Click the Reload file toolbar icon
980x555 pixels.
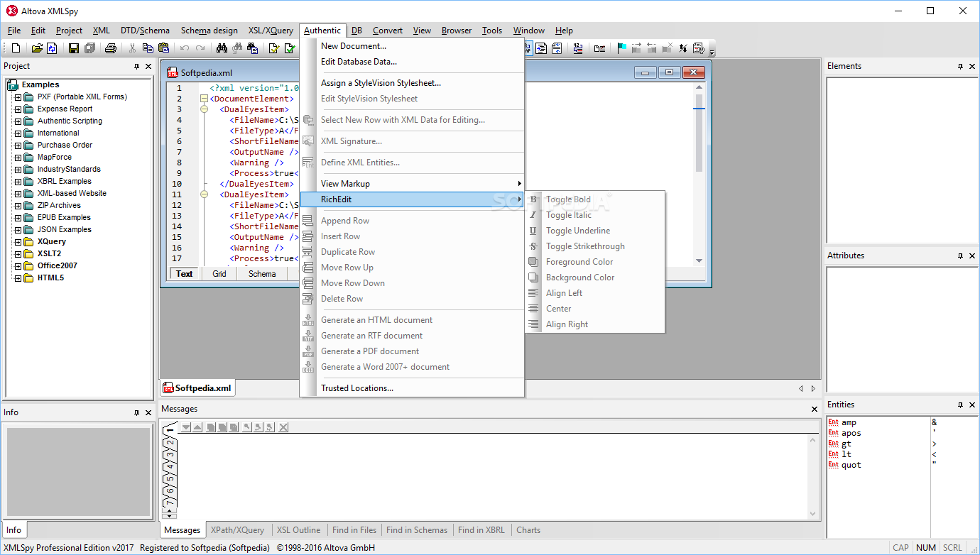[52, 48]
